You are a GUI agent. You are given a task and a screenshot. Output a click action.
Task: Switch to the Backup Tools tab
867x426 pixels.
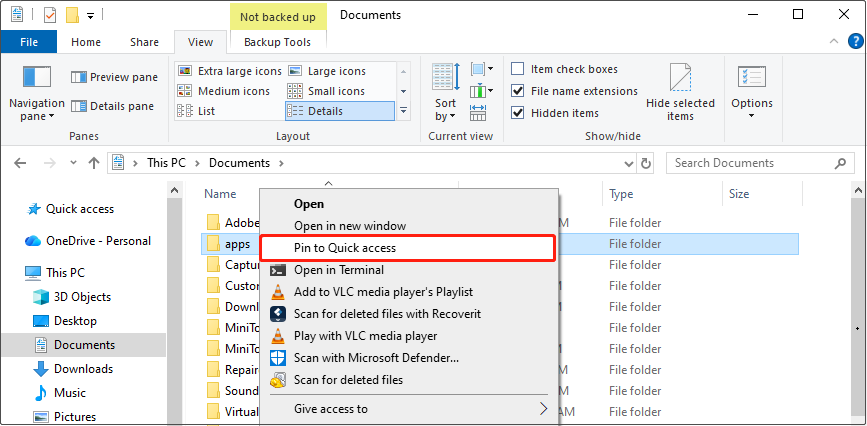278,42
